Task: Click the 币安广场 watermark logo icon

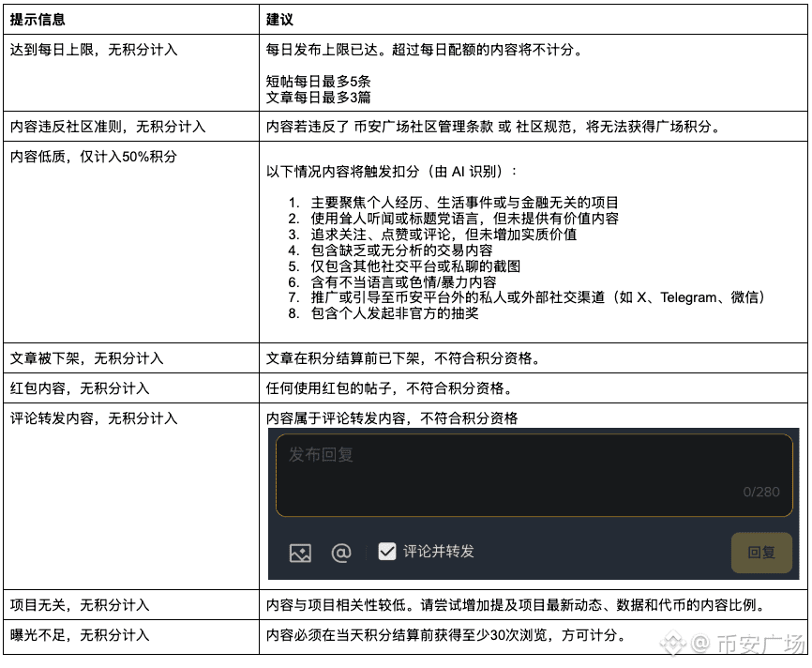Action: 672,643
